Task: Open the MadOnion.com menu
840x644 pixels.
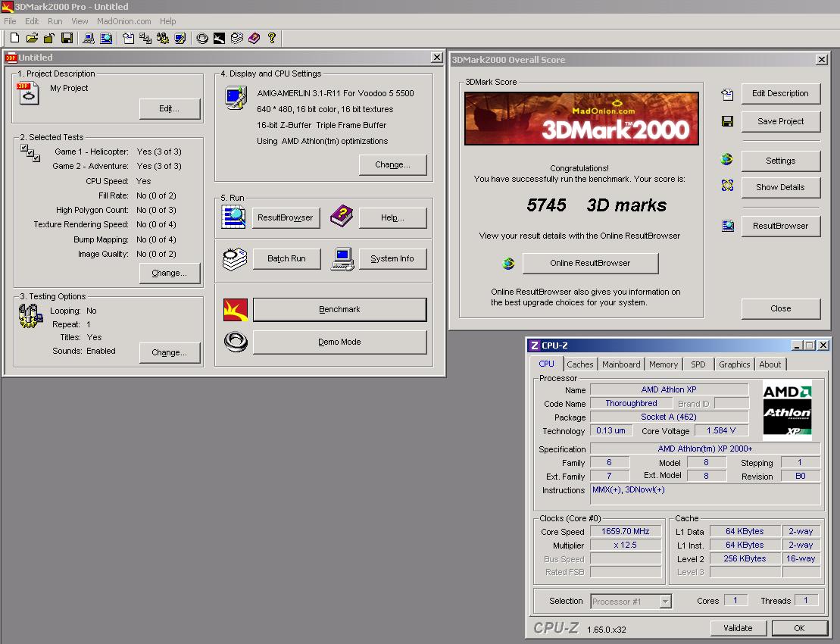Action: [x=123, y=21]
